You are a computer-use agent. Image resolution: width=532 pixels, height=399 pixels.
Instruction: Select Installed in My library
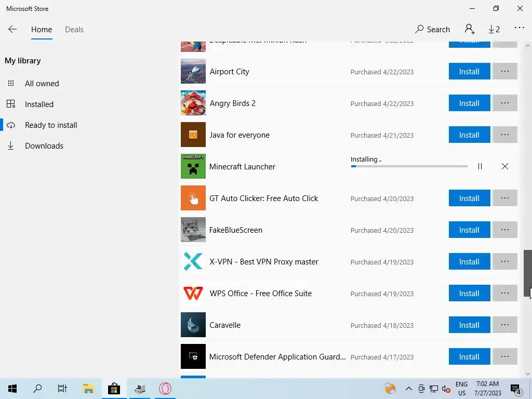coord(39,104)
